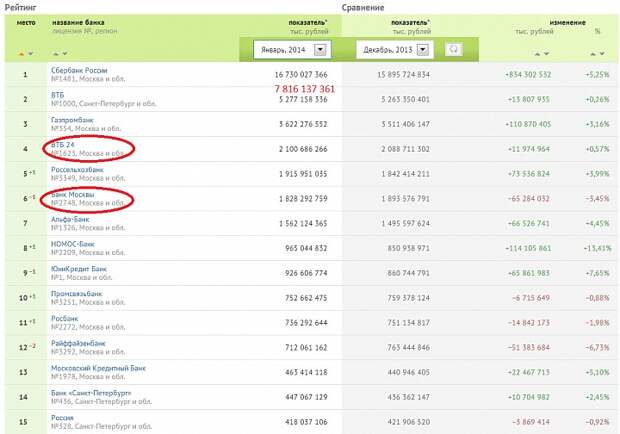Screen dimensions: 620x434
Task: Select Газпромбанк value 3 622 276 552
Action: [303, 124]
